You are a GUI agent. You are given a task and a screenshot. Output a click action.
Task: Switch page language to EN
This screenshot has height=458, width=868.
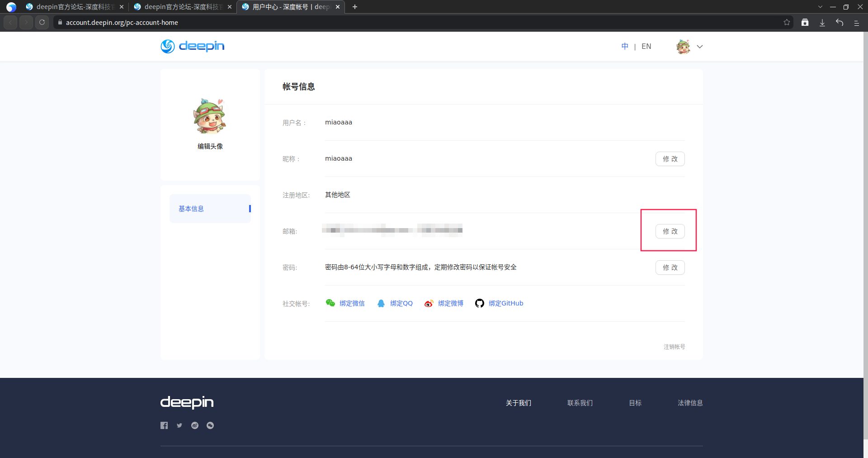646,46
